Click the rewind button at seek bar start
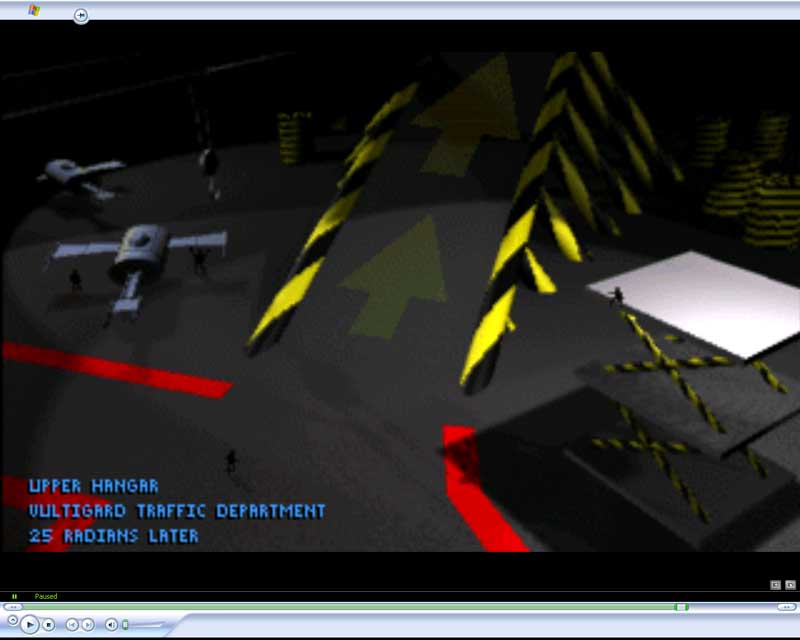Screen dimensions: 800x640 13,607
